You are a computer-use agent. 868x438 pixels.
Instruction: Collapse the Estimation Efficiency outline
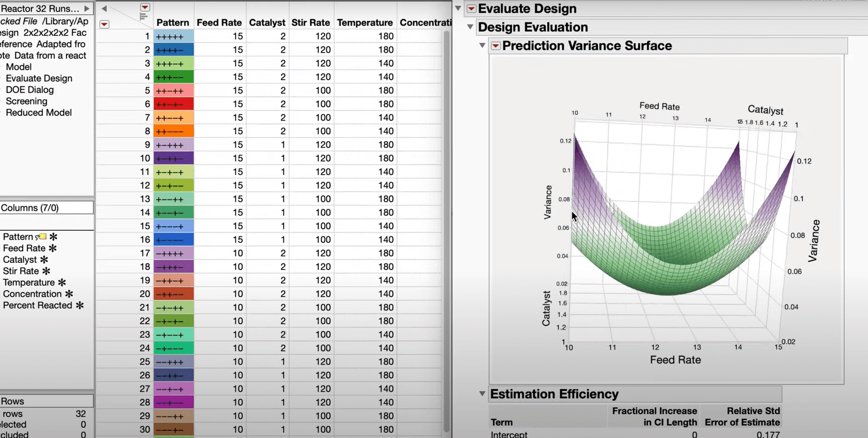click(x=482, y=394)
